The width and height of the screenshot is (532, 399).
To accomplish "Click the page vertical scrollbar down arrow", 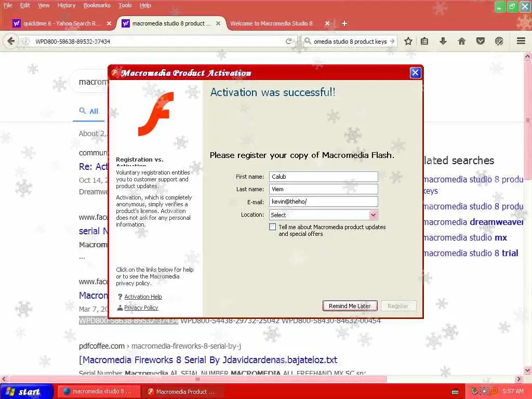I will (x=528, y=370).
